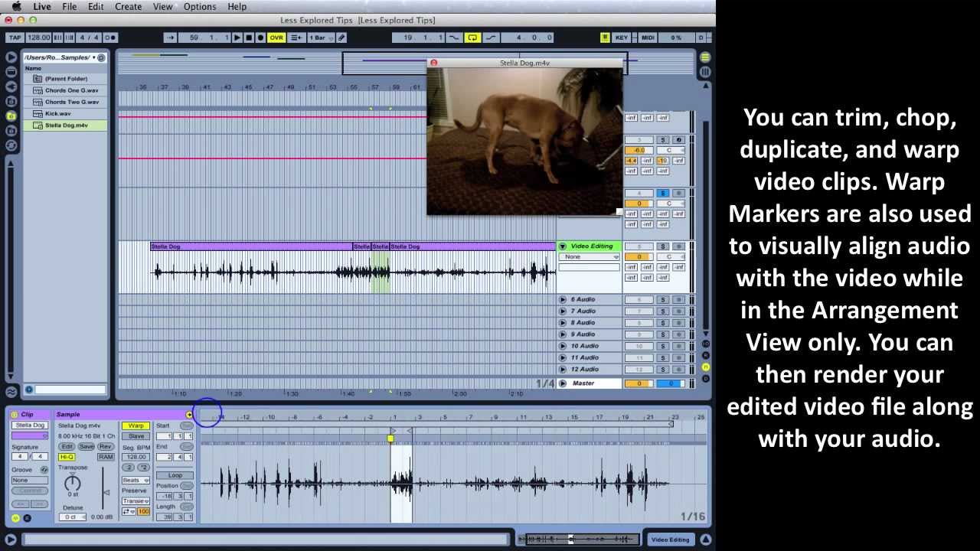Image resolution: width=980 pixels, height=551 pixels.
Task: Click the Follow arrow icon in transport
Action: pos(171,37)
